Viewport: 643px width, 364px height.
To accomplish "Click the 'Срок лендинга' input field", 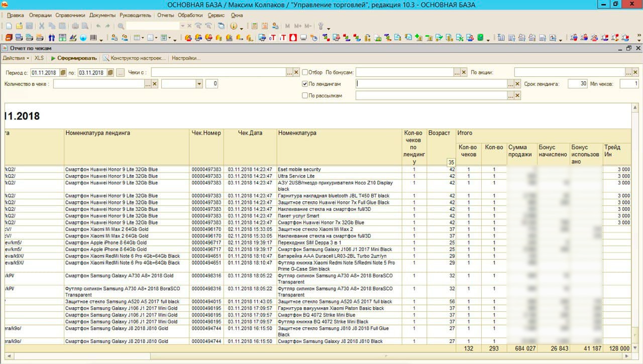I will 577,84.
